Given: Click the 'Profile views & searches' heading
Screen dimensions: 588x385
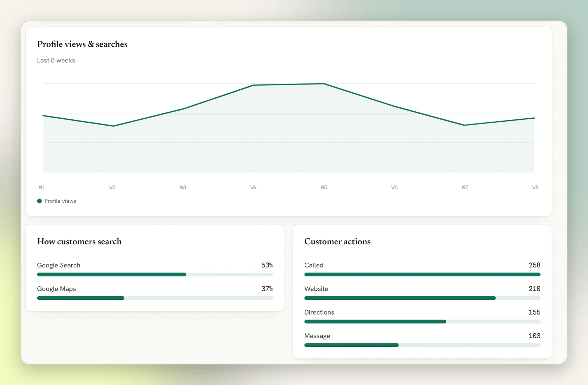Looking at the screenshot, I should click(82, 44).
